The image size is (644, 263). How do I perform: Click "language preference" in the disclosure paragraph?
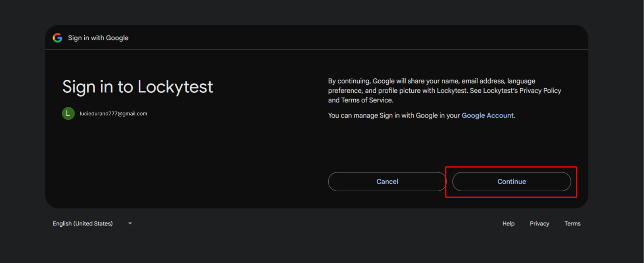click(x=520, y=81)
